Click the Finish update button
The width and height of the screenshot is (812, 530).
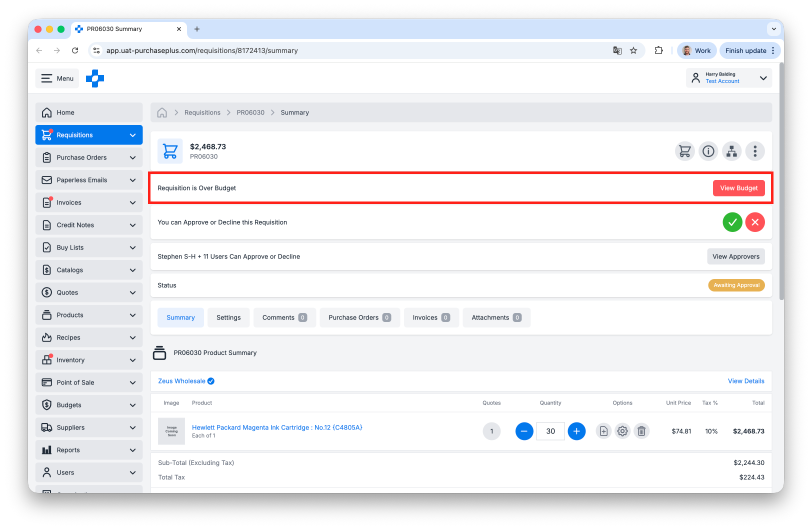point(745,50)
